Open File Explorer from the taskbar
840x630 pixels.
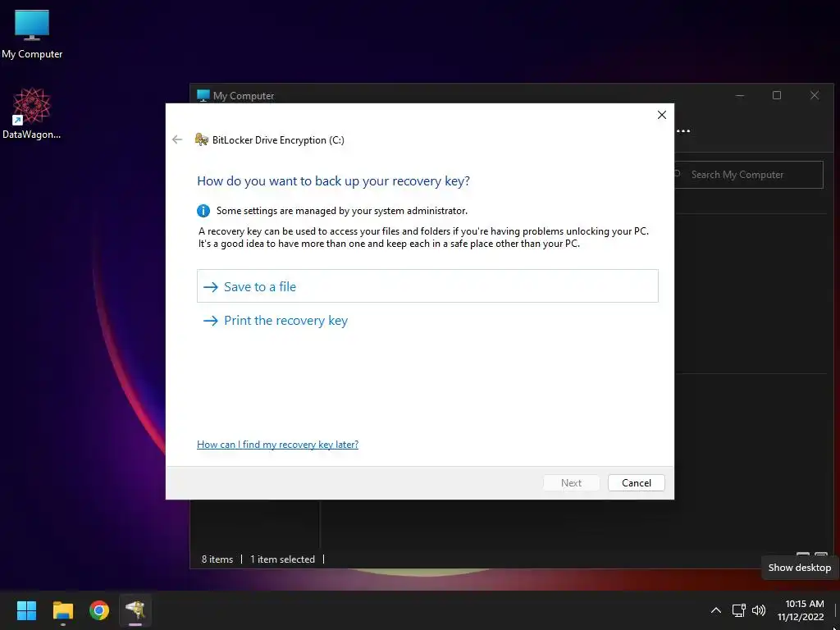point(62,610)
